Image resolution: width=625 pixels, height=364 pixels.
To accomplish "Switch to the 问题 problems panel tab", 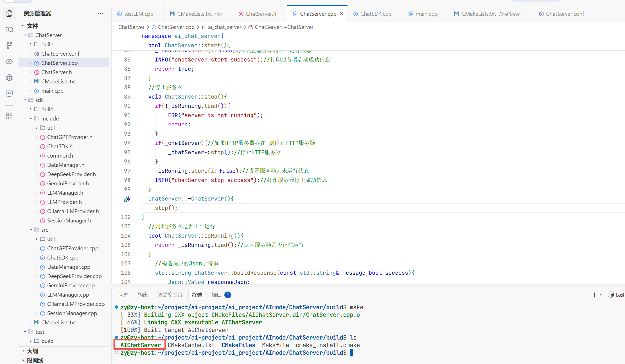I will coord(123,295).
